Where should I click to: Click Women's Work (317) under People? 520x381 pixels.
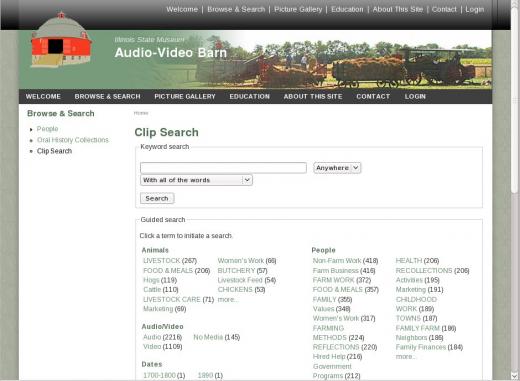tap(344, 318)
